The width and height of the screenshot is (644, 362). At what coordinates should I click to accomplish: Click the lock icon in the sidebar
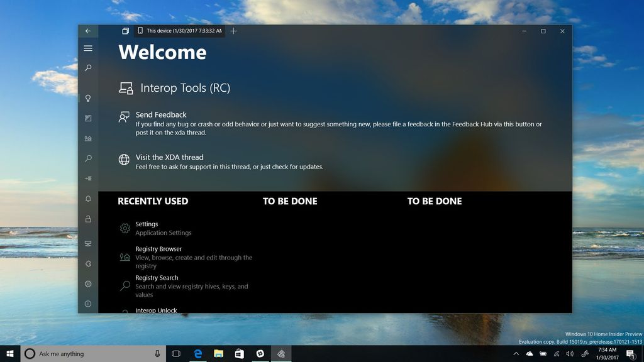[88, 219]
